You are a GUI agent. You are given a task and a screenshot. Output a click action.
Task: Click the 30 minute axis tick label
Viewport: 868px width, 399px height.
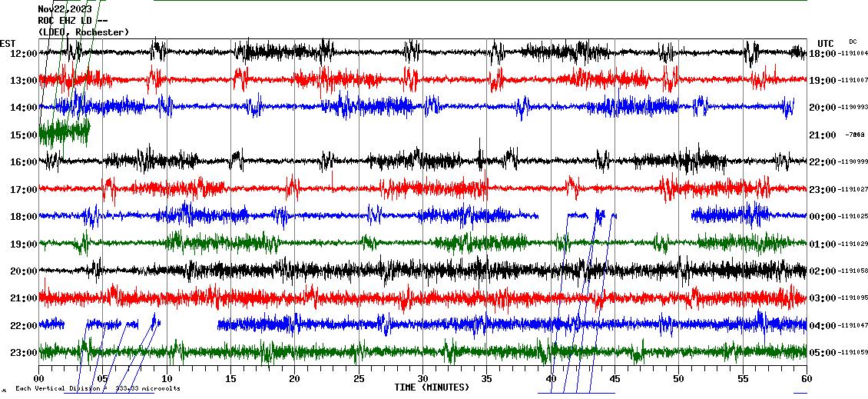(422, 379)
